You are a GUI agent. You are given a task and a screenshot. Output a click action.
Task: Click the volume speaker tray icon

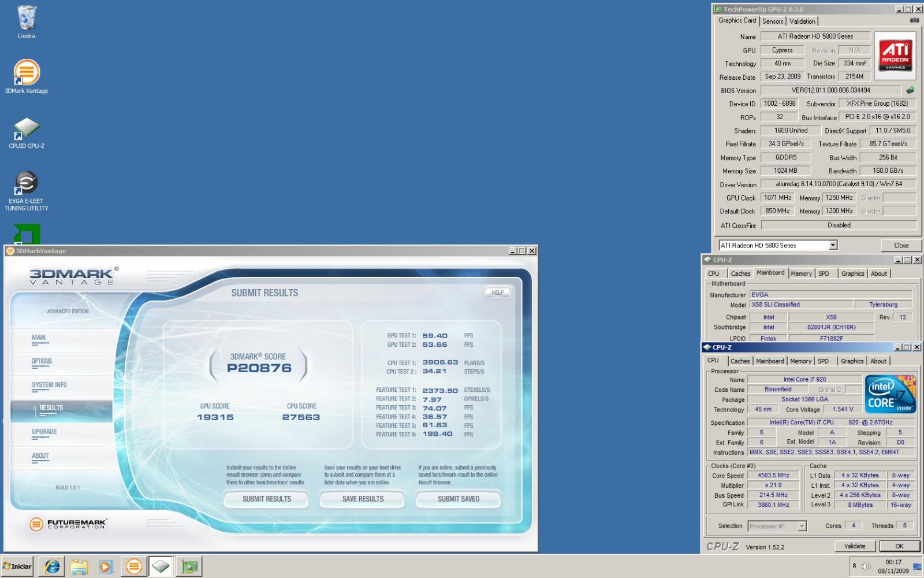coord(866,566)
